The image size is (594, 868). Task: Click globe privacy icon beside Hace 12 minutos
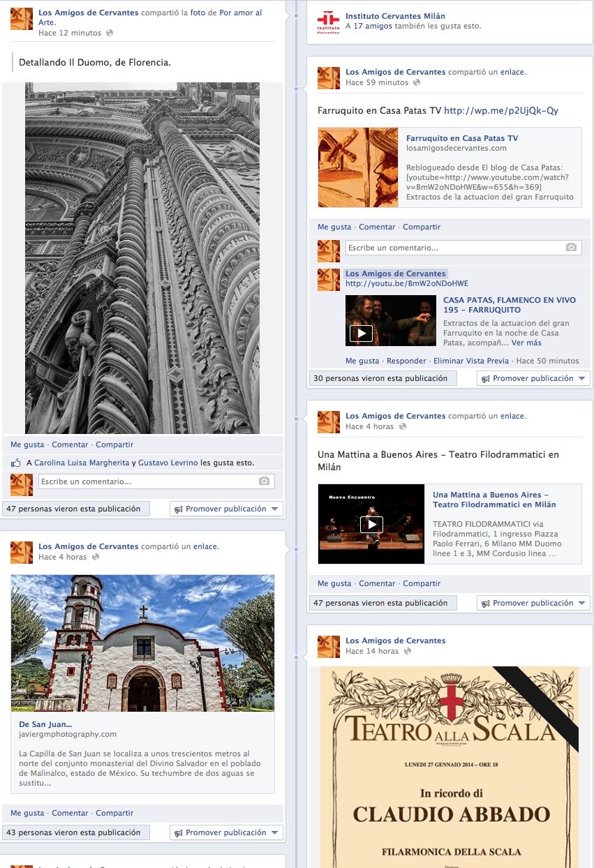109,33
